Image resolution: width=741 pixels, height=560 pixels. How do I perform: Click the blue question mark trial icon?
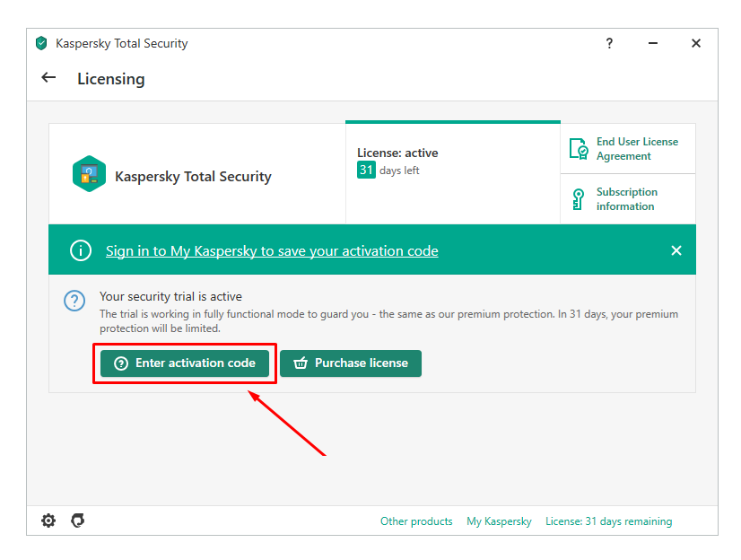pyautogui.click(x=74, y=301)
